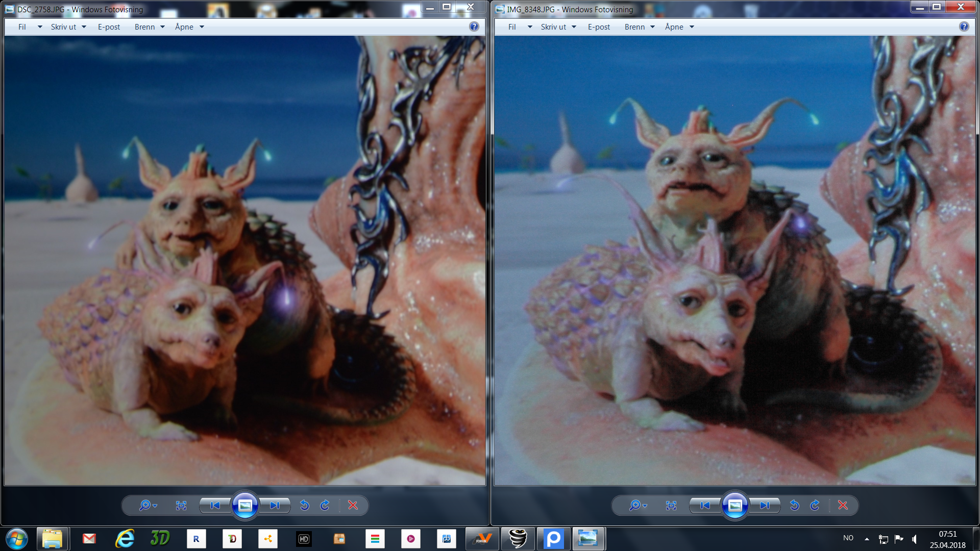This screenshot has height=551, width=980.
Task: Show previous image in left viewer
Action: point(215,505)
